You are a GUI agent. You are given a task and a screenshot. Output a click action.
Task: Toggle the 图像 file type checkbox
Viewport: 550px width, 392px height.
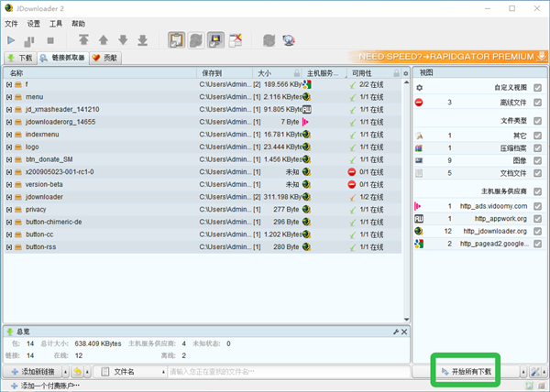click(x=537, y=159)
